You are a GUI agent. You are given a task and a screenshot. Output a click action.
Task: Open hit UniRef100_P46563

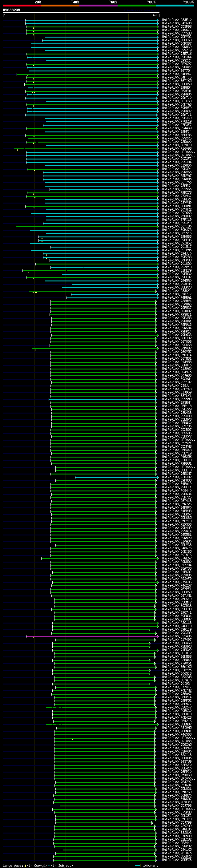[177, 734]
